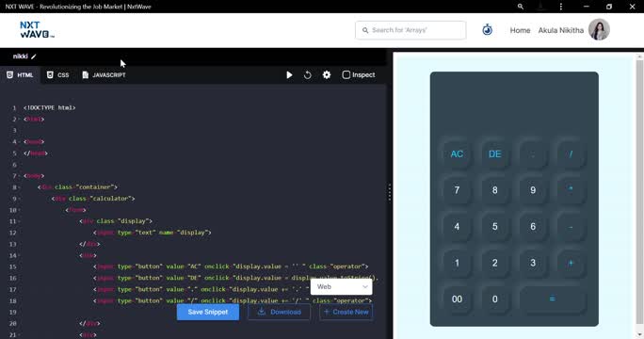
Task: Collapse the html tag on line 2
Action: (19, 120)
